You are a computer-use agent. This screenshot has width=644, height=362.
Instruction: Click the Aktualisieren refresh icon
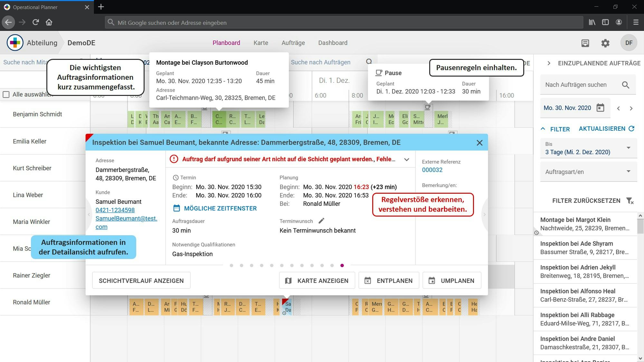tap(631, 129)
